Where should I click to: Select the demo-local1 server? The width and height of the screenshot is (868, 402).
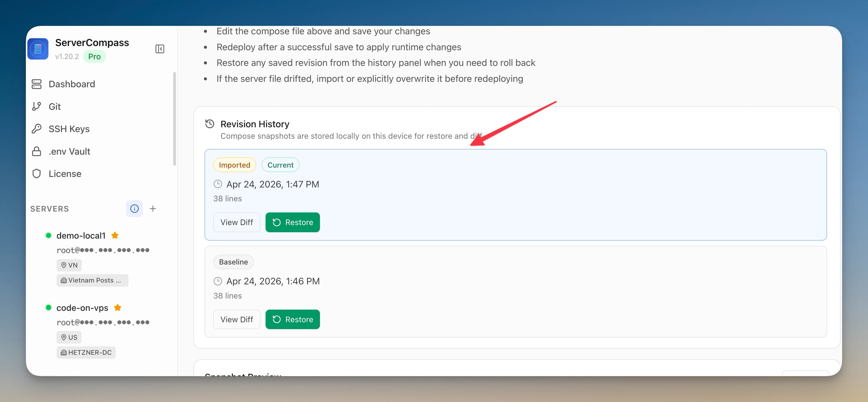tap(81, 235)
